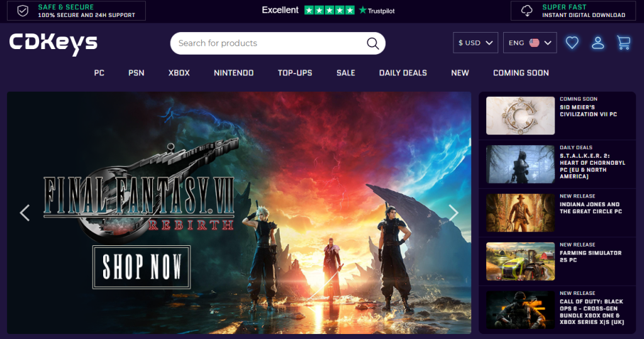Open the USD currency dropdown
This screenshot has height=339, width=644.
[475, 43]
